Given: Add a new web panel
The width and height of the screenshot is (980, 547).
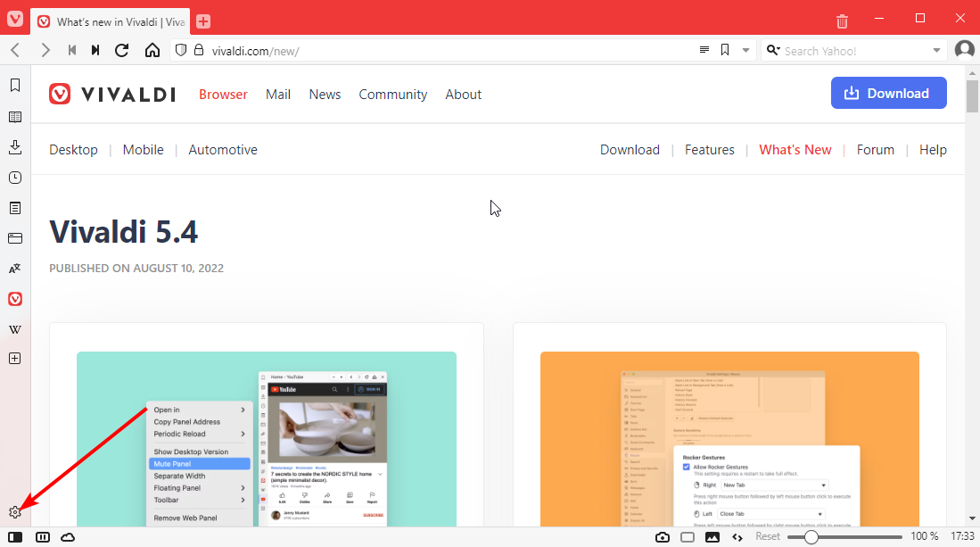Looking at the screenshot, I should coord(15,359).
